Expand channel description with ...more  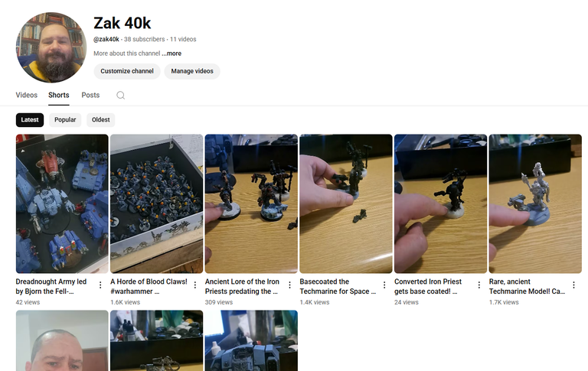pos(171,54)
